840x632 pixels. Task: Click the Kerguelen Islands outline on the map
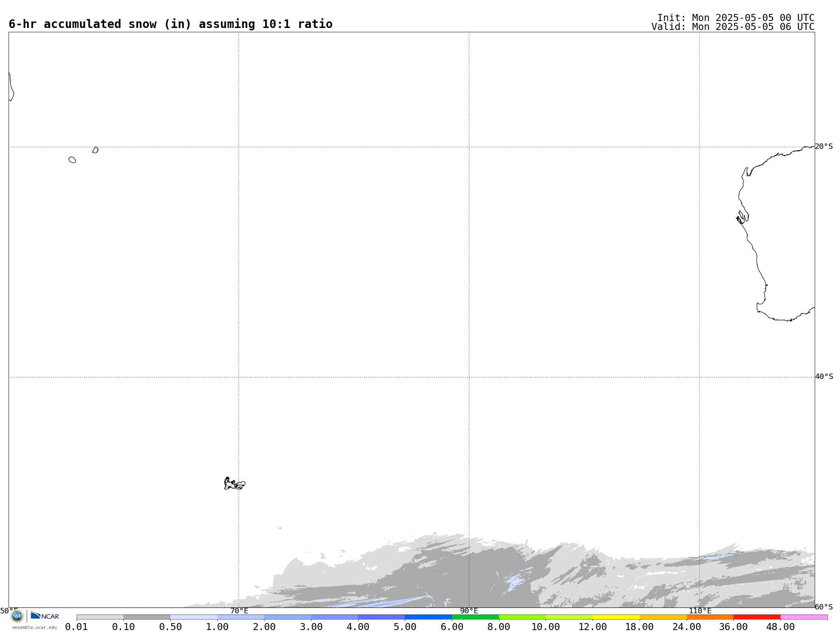point(234,484)
